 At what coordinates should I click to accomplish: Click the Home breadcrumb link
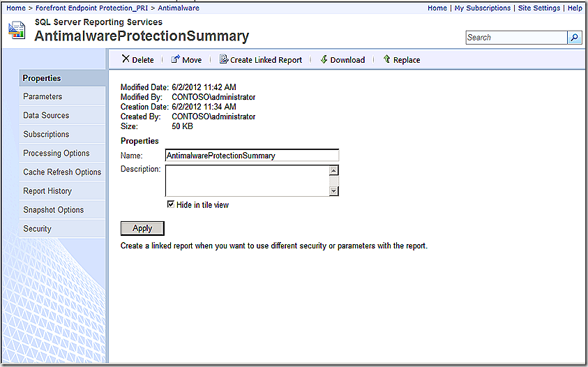16,8
